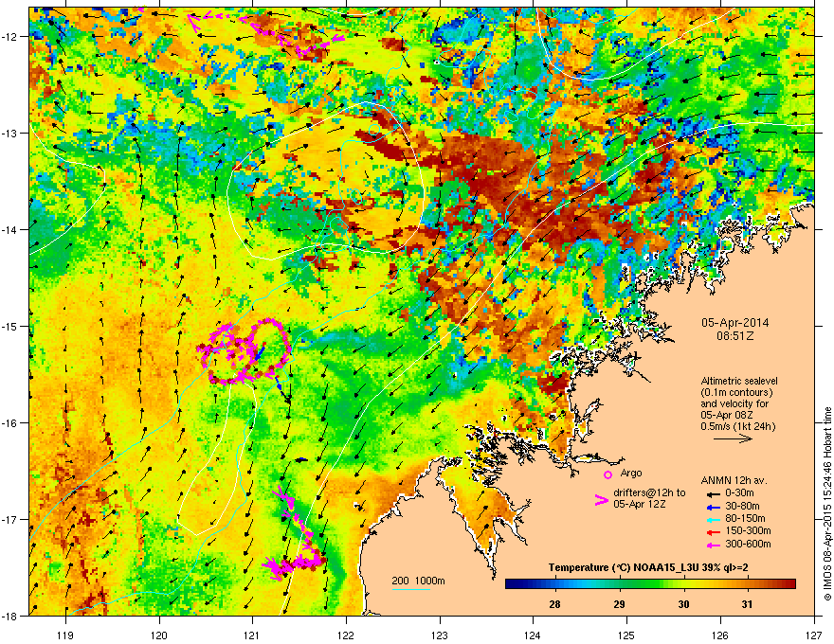834x644 pixels.
Task: Click the red 150-300m arrow legend symbol
Action: coord(713,531)
